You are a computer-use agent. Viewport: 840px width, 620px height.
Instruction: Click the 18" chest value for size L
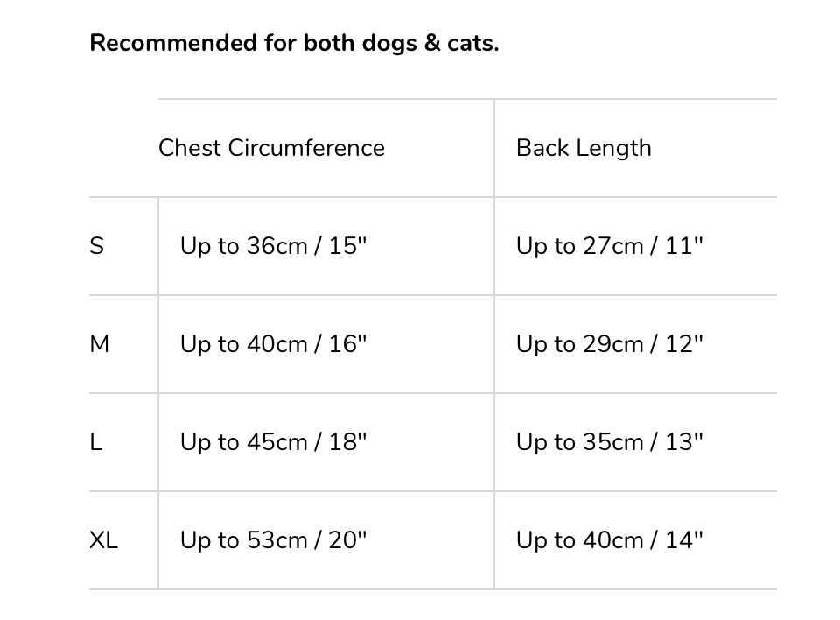348,442
